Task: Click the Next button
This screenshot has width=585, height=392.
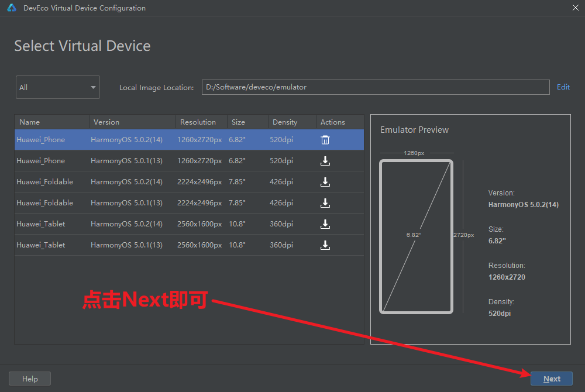Action: coord(552,379)
